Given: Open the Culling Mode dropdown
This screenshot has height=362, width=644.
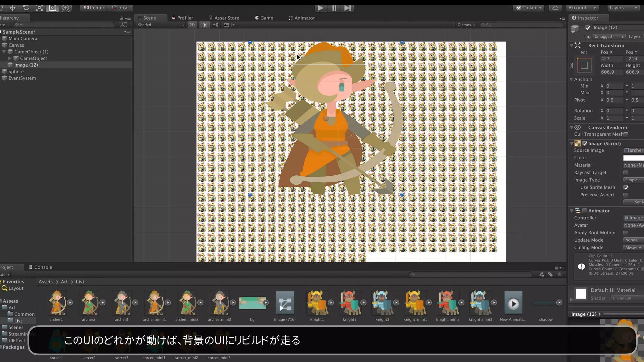Looking at the screenshot, I should 634,248.
